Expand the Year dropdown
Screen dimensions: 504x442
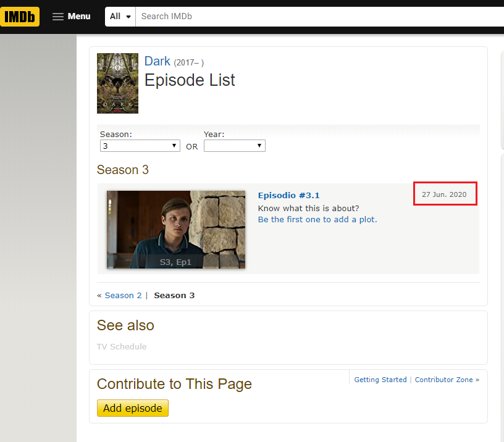point(234,146)
